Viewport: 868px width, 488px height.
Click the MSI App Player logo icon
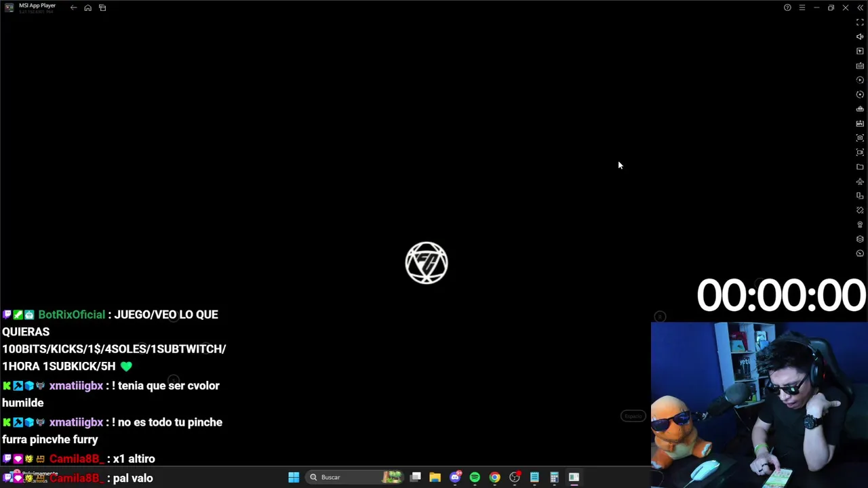tap(9, 7)
